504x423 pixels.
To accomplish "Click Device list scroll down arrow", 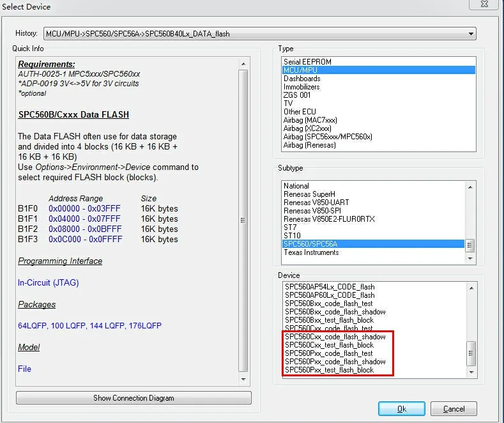I will tap(471, 373).
